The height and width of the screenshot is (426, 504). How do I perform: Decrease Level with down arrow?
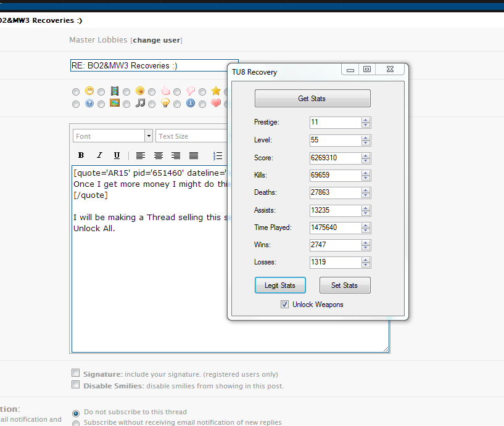365,142
